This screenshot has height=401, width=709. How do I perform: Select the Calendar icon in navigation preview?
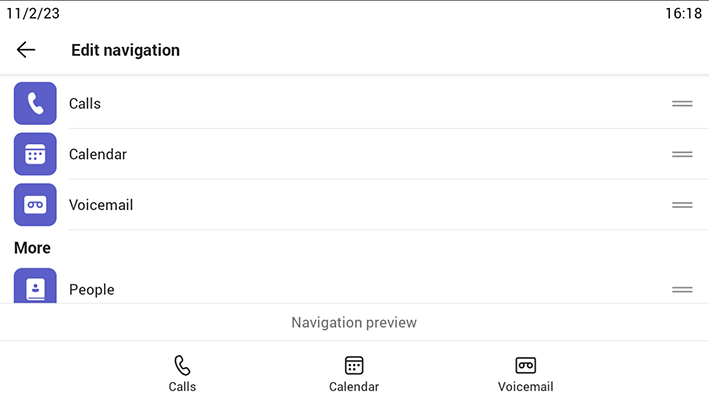354,365
